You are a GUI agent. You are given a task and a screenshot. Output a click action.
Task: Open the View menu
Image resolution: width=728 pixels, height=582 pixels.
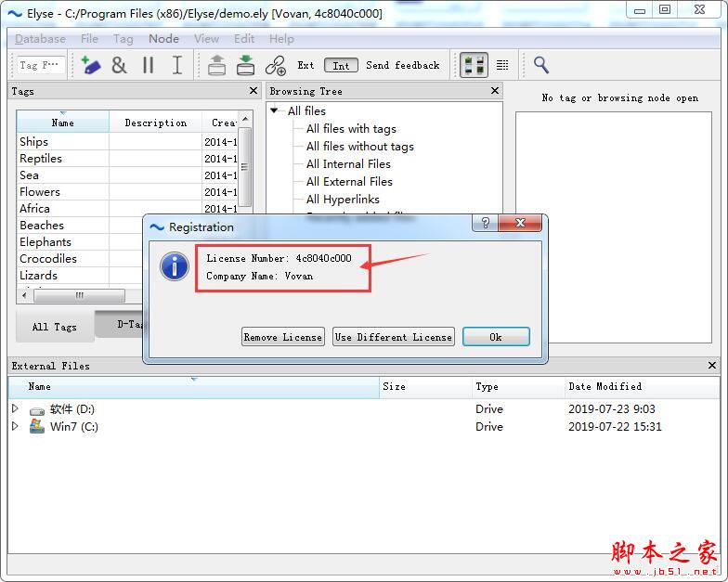pyautogui.click(x=206, y=39)
